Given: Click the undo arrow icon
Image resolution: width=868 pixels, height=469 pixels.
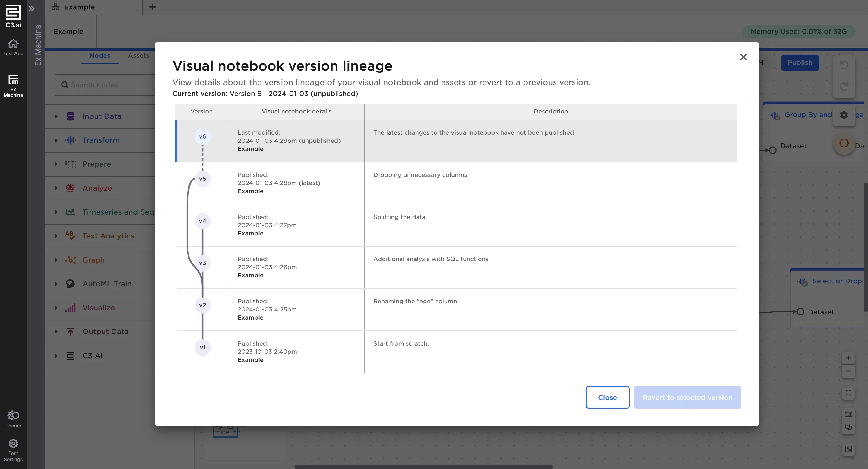Looking at the screenshot, I should [844, 65].
